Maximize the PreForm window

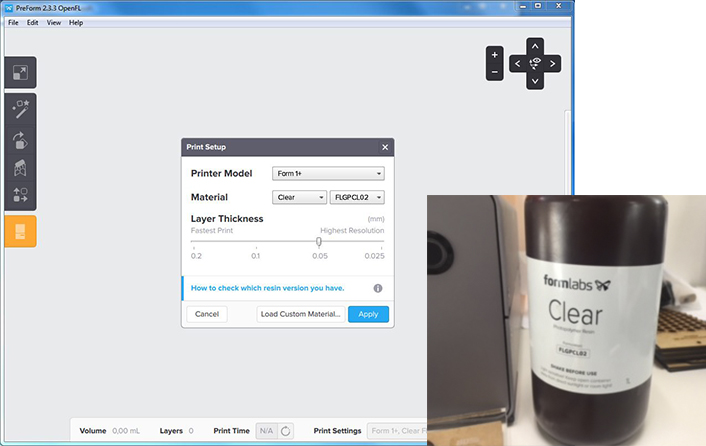click(538, 6)
